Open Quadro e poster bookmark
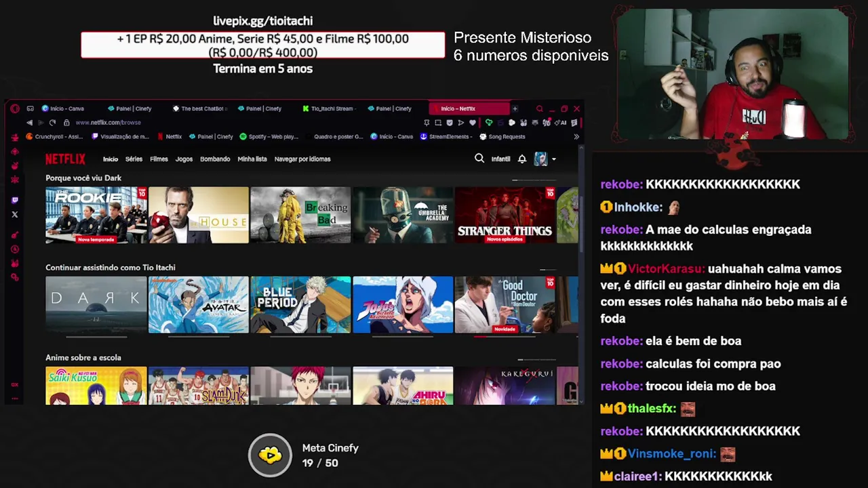The width and height of the screenshot is (868, 488). [x=334, y=136]
